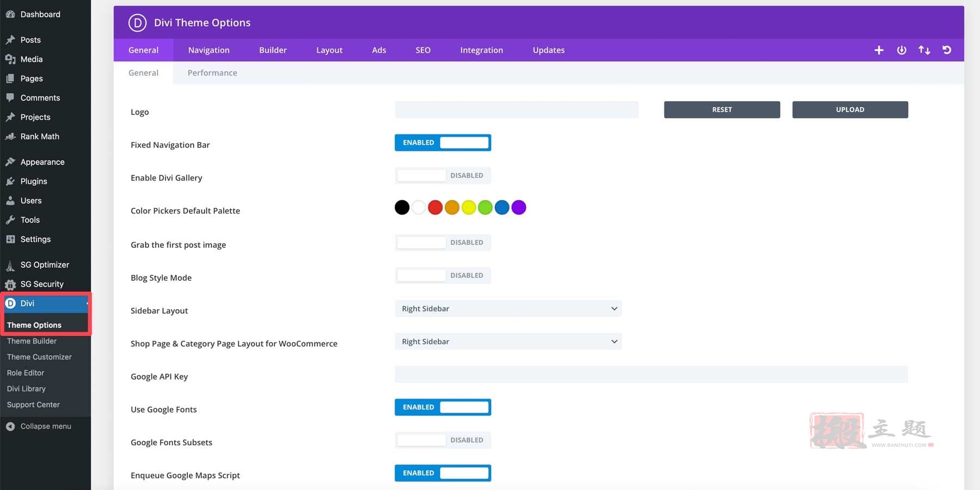
Task: Pick the orange palette color swatch
Action: click(x=452, y=207)
